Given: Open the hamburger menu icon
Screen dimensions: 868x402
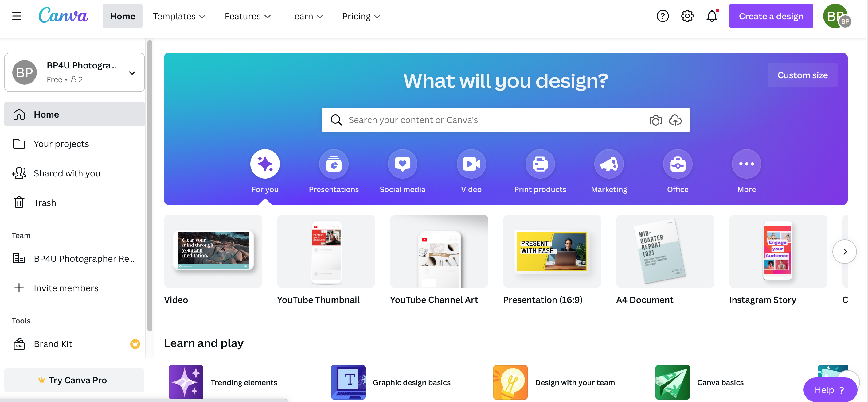Looking at the screenshot, I should (17, 16).
